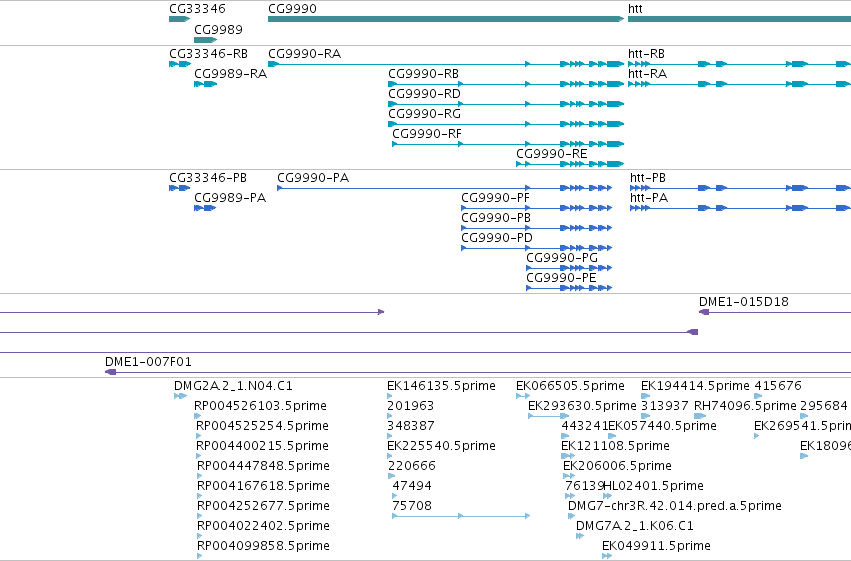Select protein CG9990-PG
Viewport: 851px width, 561px height.
tap(562, 258)
